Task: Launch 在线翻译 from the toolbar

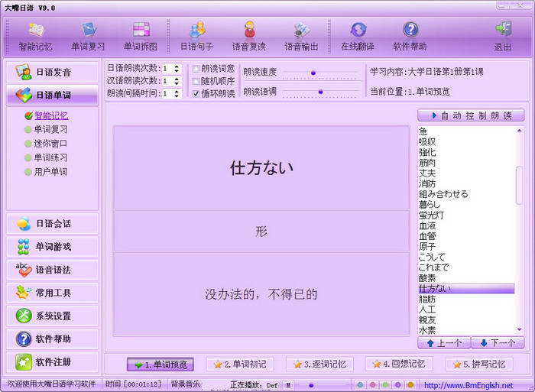Action: [x=358, y=36]
